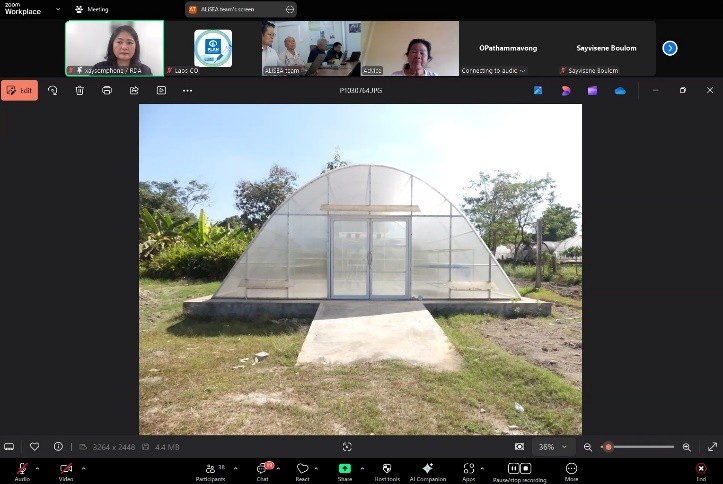Show next participants with blue arrow

(x=670, y=48)
